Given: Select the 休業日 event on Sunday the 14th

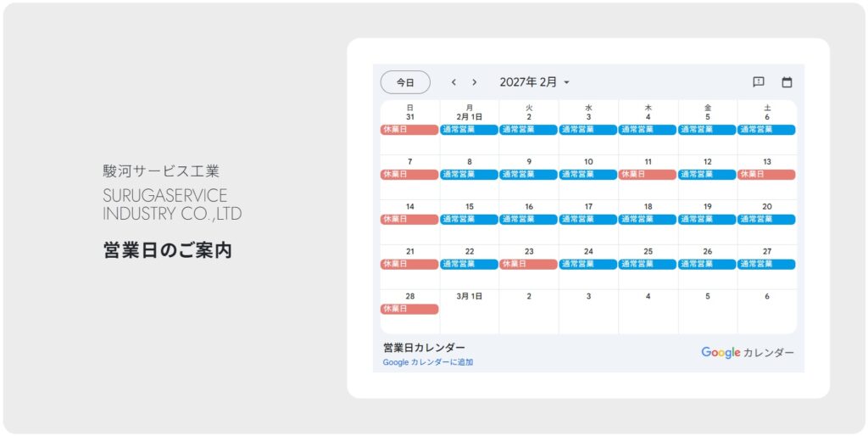Looking at the screenshot, I should pos(409,219).
